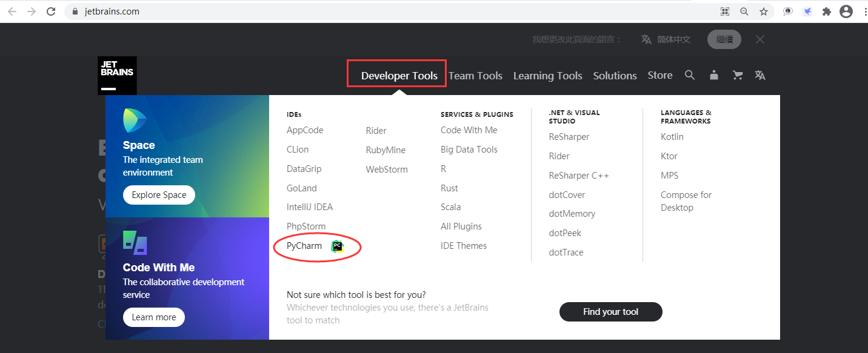Open the shopping cart icon
This screenshot has height=353, width=868.
[738, 75]
